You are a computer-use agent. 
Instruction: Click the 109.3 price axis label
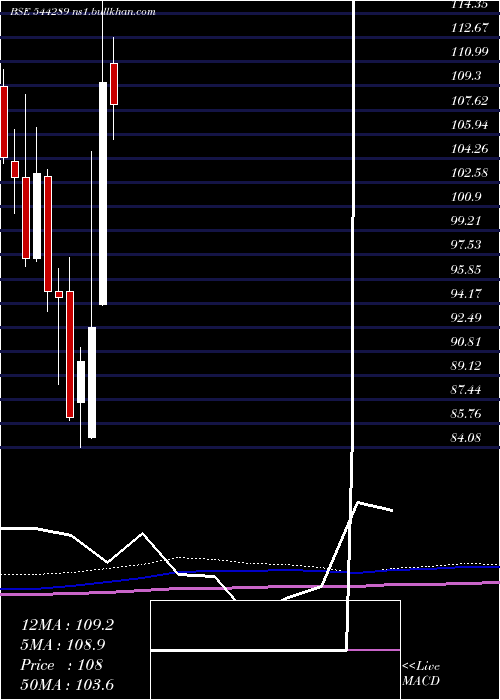point(466,76)
